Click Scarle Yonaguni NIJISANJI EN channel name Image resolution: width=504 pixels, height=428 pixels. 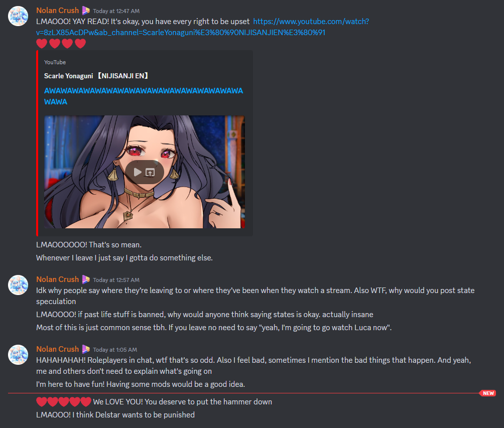click(x=96, y=76)
